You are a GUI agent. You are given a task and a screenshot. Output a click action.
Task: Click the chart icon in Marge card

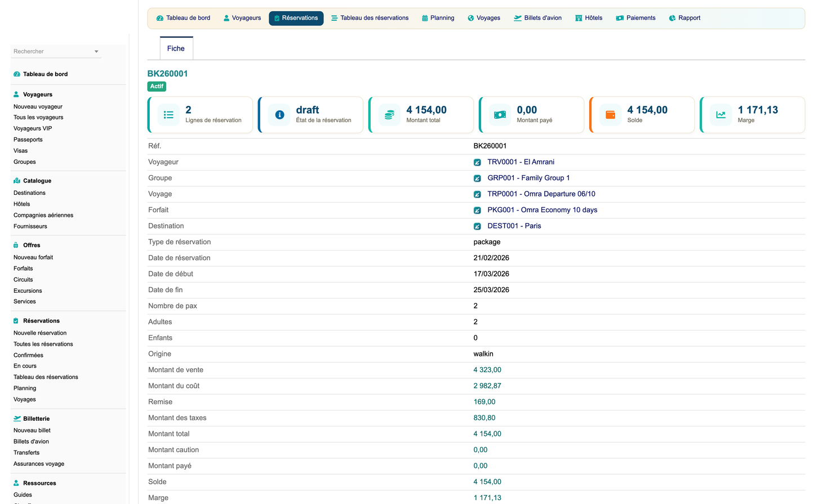pos(720,115)
